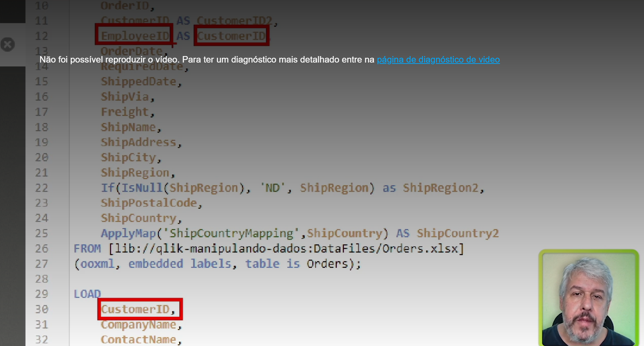This screenshot has height=346, width=644.
Task: Click 'ShipCountry' on line 24
Action: click(x=138, y=218)
